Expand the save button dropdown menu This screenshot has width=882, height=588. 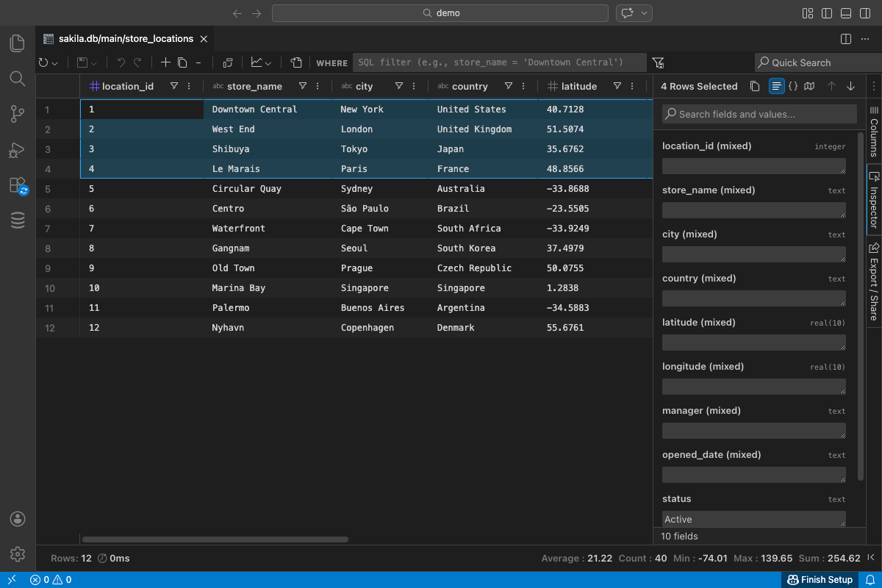coord(94,62)
